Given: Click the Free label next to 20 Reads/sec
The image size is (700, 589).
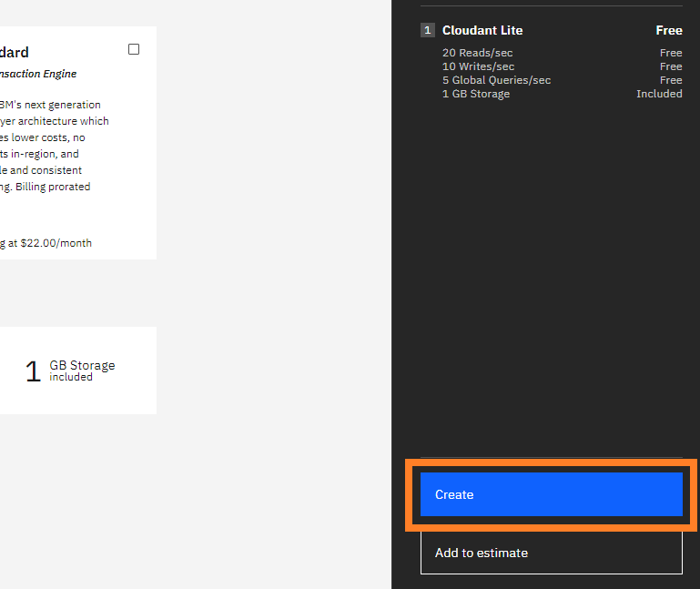Looking at the screenshot, I should click(671, 53).
